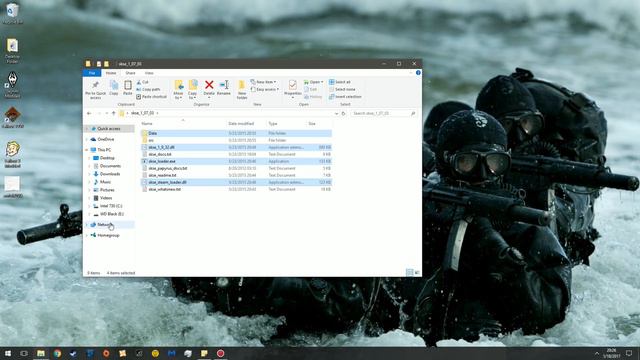The image size is (640, 360).
Task: Open the address bar history dropdown
Action: 336,113
